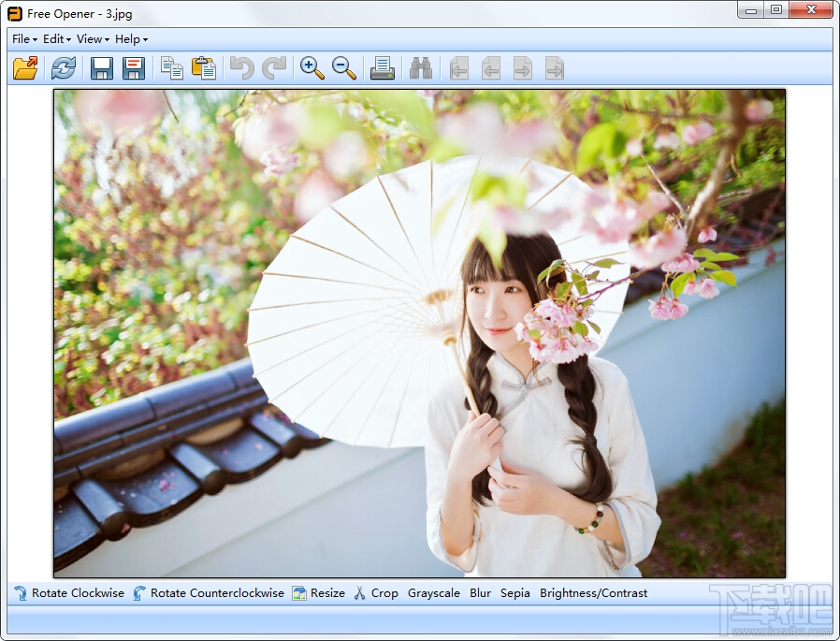Click the Copy documents icon
Image resolution: width=840 pixels, height=641 pixels.
[x=172, y=68]
